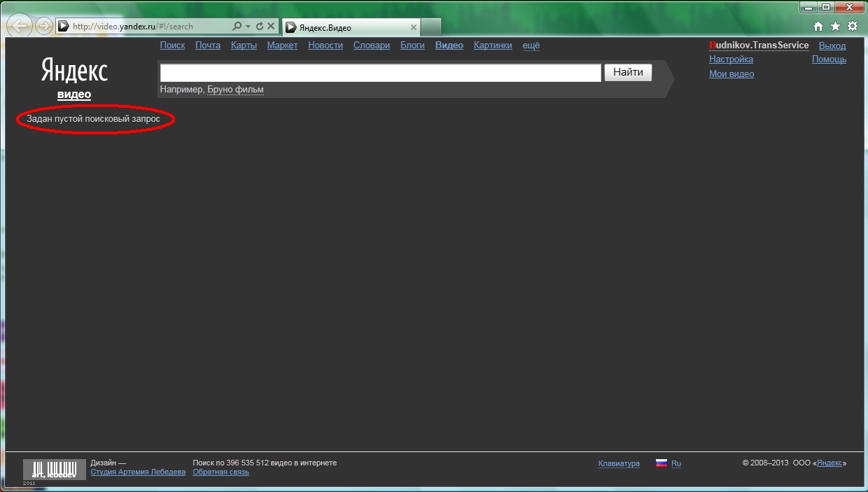Open the Почта service link
This screenshot has height=492, width=868.
coord(208,45)
